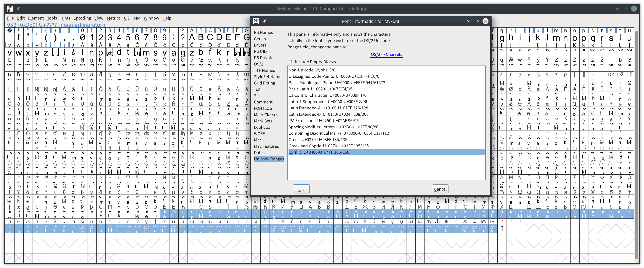Click the up chevron on the dialog titlebar
Image resolution: width=644 pixels, height=268 pixels.
coord(477,21)
